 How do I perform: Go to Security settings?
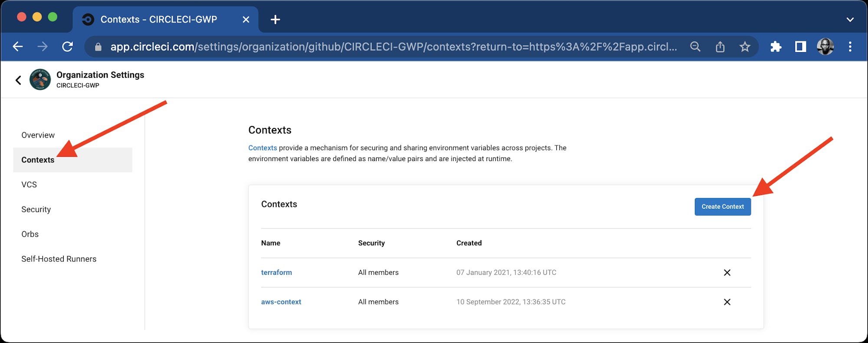36,209
